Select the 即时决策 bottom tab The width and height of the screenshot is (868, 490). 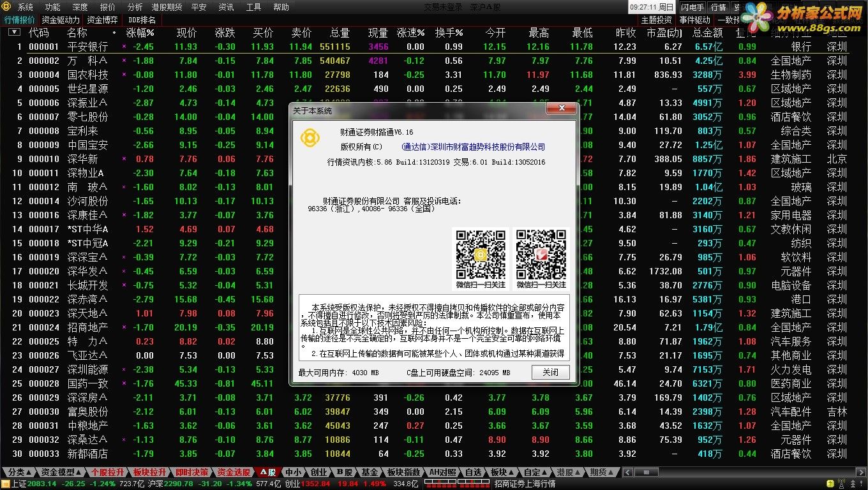point(191,472)
